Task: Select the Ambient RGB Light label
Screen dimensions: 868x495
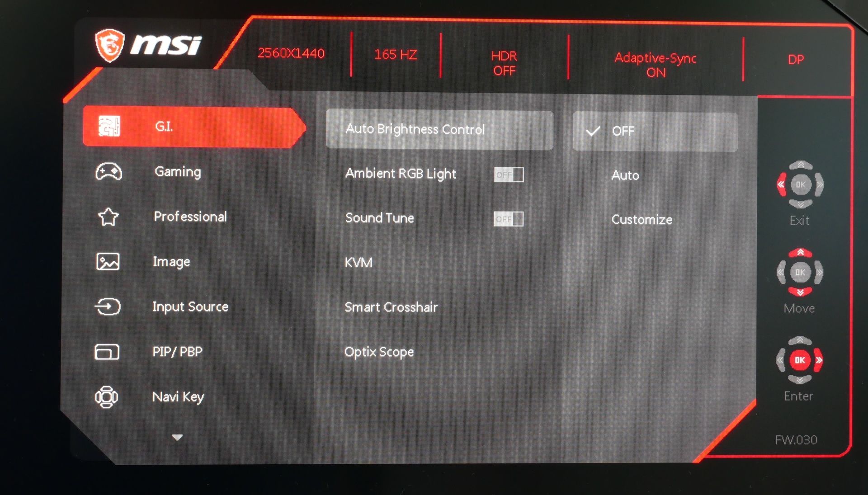Action: [x=401, y=174]
